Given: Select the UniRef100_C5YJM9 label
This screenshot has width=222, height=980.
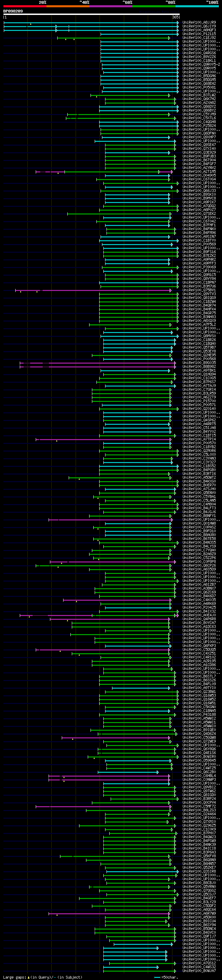Looking at the screenshot, I should (x=199, y=114).
